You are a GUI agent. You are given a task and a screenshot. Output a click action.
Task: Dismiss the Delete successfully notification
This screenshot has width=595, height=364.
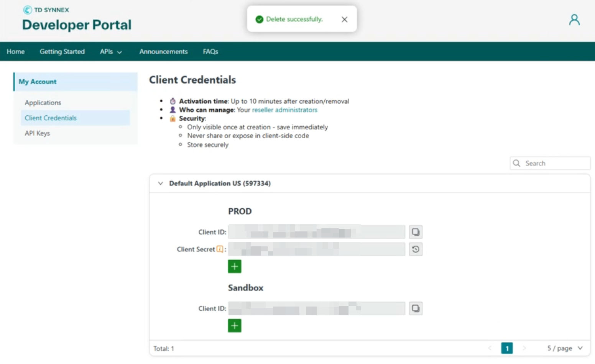(x=344, y=20)
